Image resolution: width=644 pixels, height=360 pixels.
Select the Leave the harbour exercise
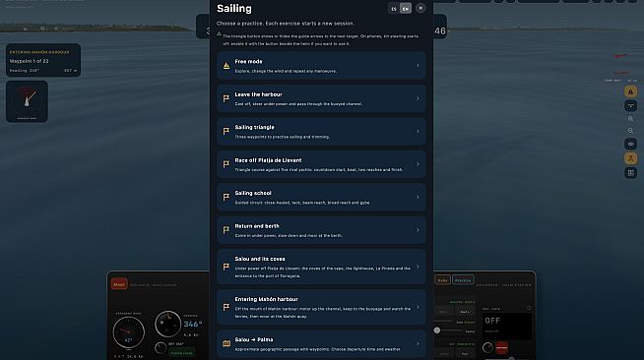[x=321, y=98]
